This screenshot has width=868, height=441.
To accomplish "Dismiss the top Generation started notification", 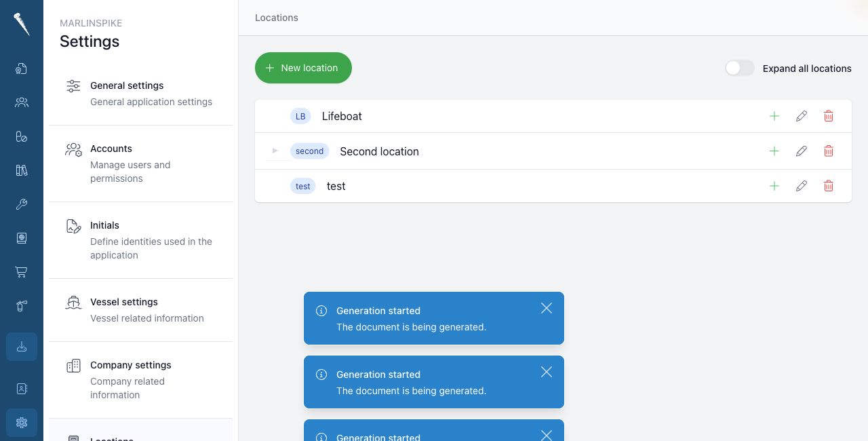I will [547, 308].
